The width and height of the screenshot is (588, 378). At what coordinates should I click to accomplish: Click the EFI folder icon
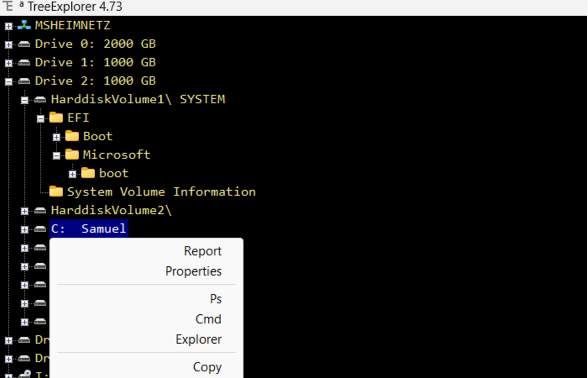(x=55, y=117)
